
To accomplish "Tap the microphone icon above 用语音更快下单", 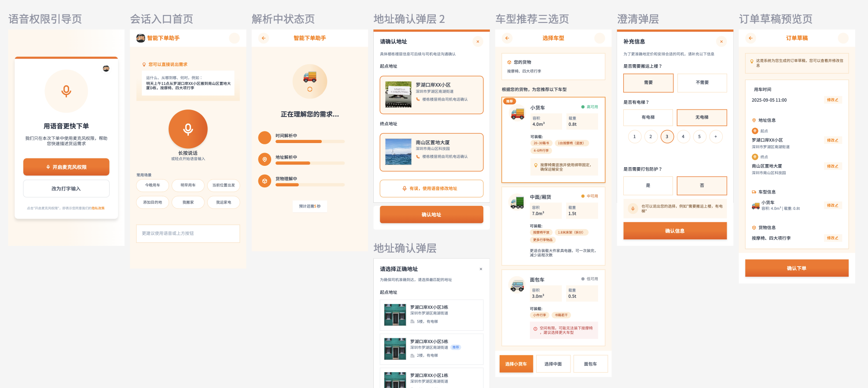I will (66, 91).
